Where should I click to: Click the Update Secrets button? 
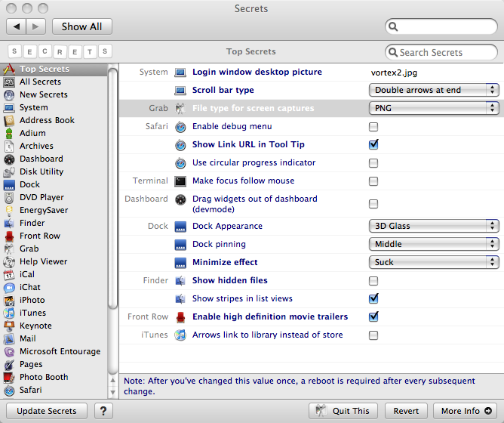coord(47,411)
